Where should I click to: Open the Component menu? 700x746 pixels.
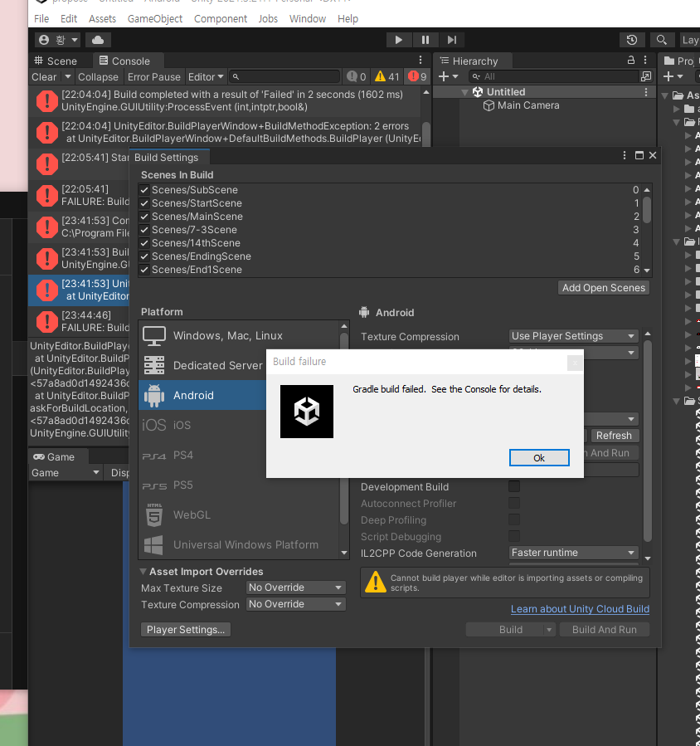click(221, 18)
